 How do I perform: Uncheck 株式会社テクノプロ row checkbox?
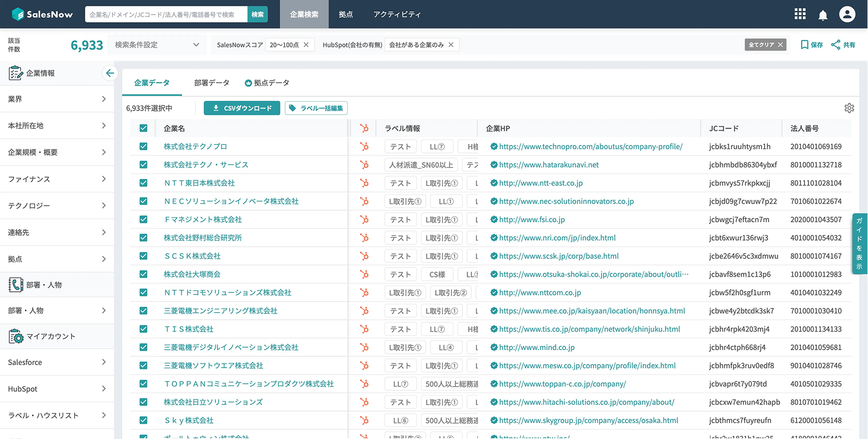[144, 147]
